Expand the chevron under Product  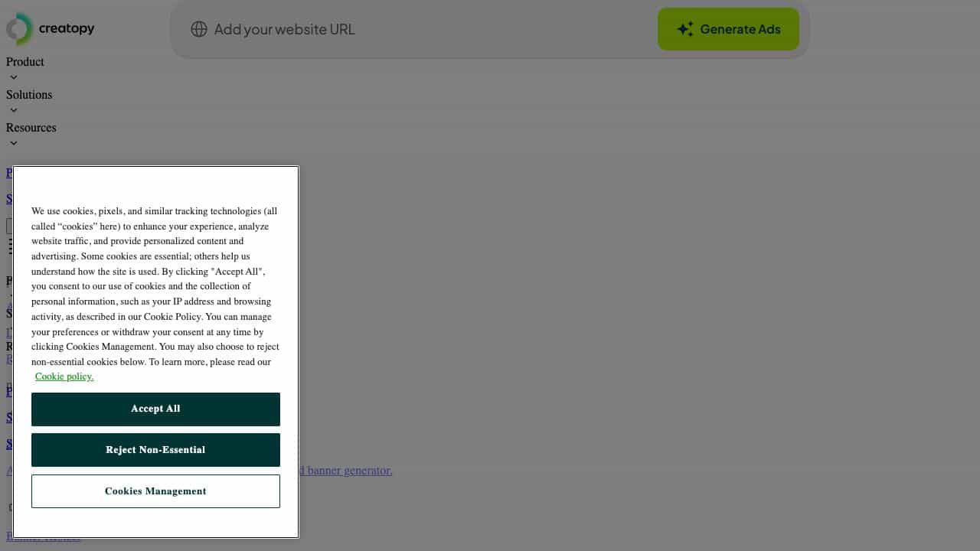[x=14, y=77]
